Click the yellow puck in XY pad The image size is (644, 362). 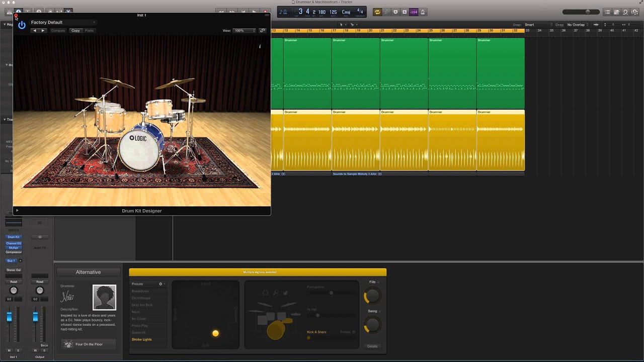216,333
